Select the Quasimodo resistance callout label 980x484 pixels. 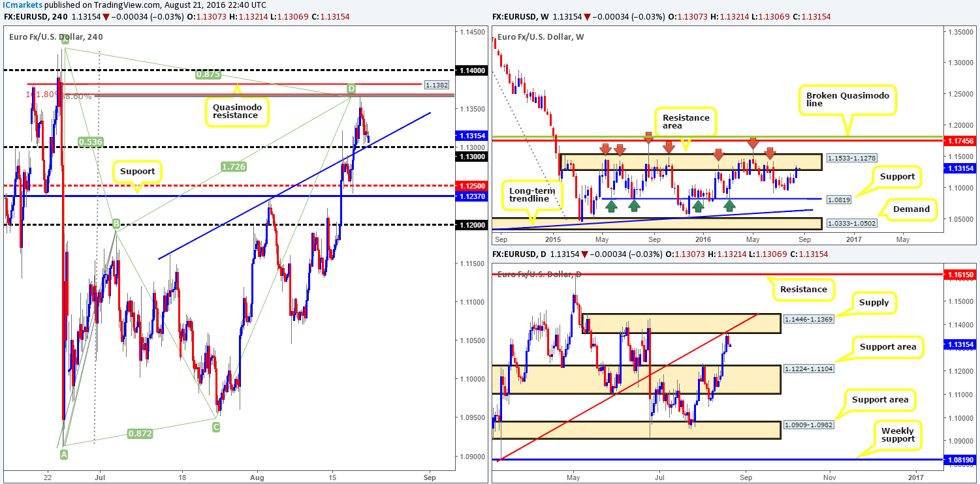[237, 110]
